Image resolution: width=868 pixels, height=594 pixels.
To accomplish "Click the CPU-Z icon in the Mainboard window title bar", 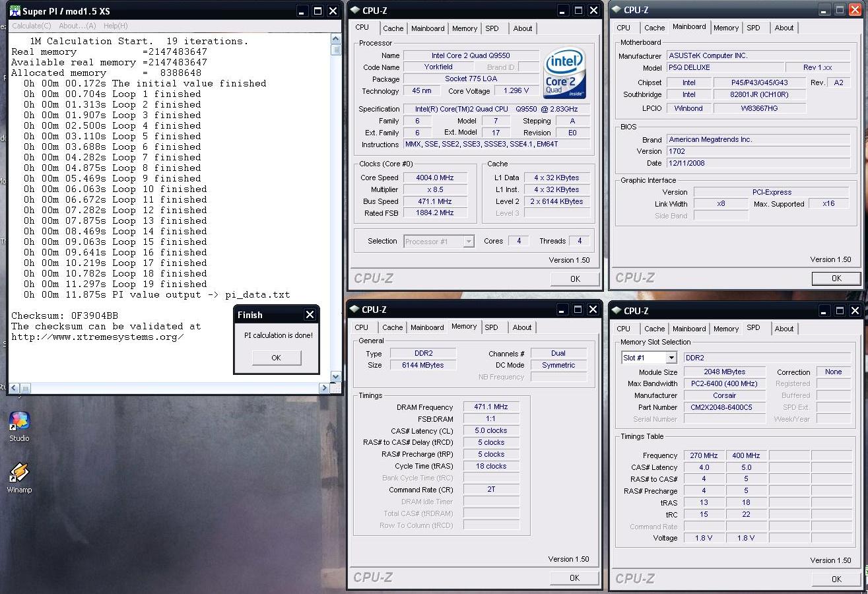I will click(x=617, y=10).
